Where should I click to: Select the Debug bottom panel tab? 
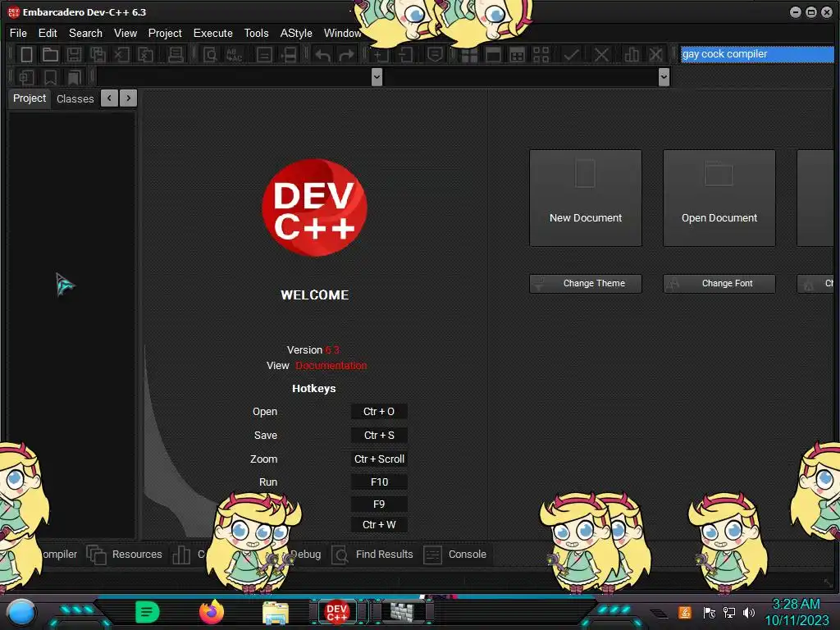pos(306,555)
